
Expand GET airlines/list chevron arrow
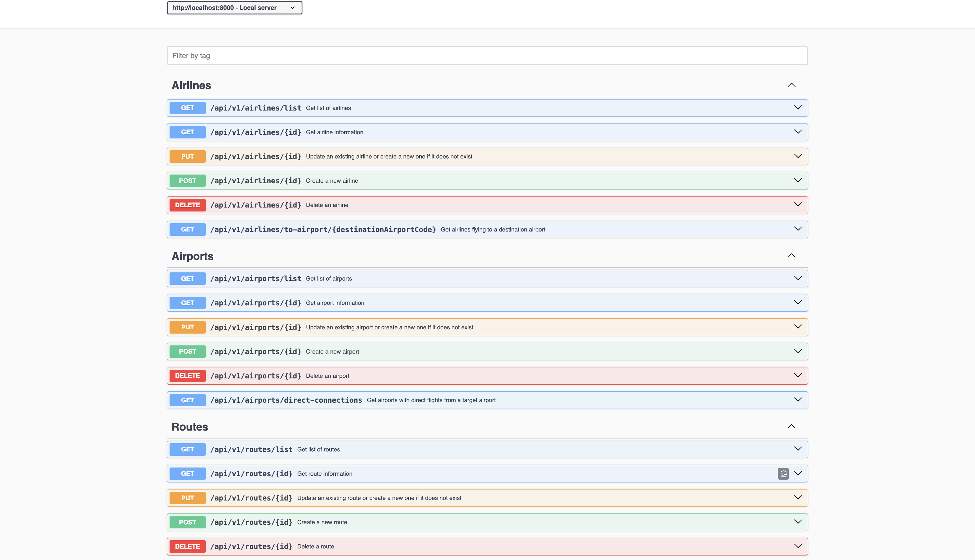798,108
